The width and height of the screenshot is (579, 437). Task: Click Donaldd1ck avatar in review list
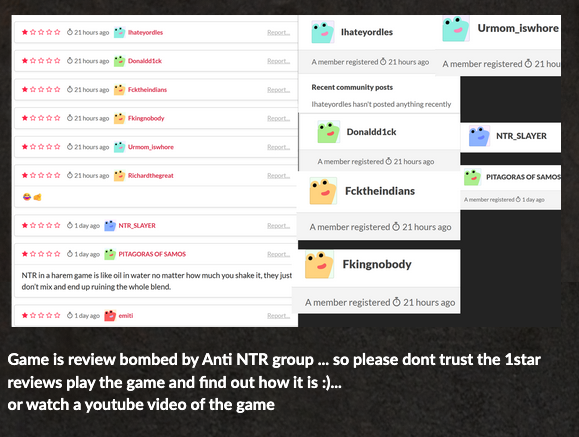(119, 61)
